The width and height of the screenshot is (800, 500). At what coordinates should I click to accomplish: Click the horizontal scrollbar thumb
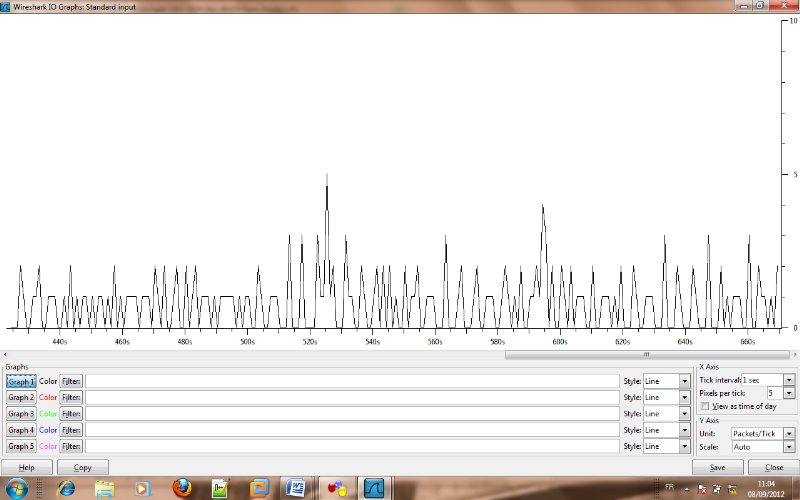click(646, 353)
